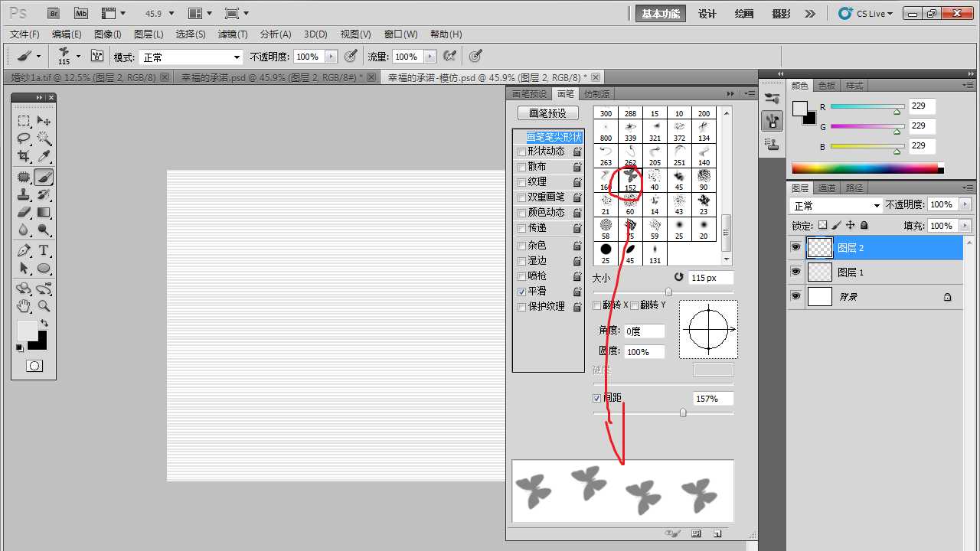The height and width of the screenshot is (551, 980).
Task: Open the layer blend mode 正常 dropdown
Action: tap(836, 206)
